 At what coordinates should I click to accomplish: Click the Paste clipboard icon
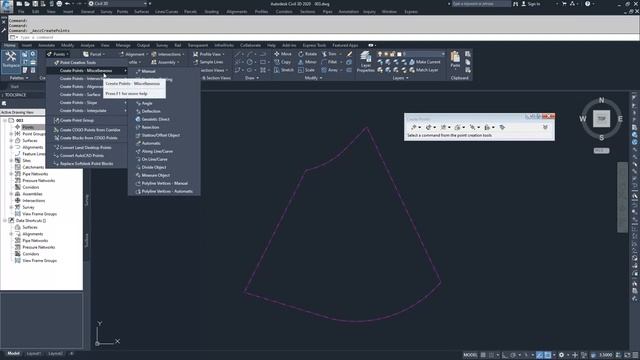[x=455, y=60]
